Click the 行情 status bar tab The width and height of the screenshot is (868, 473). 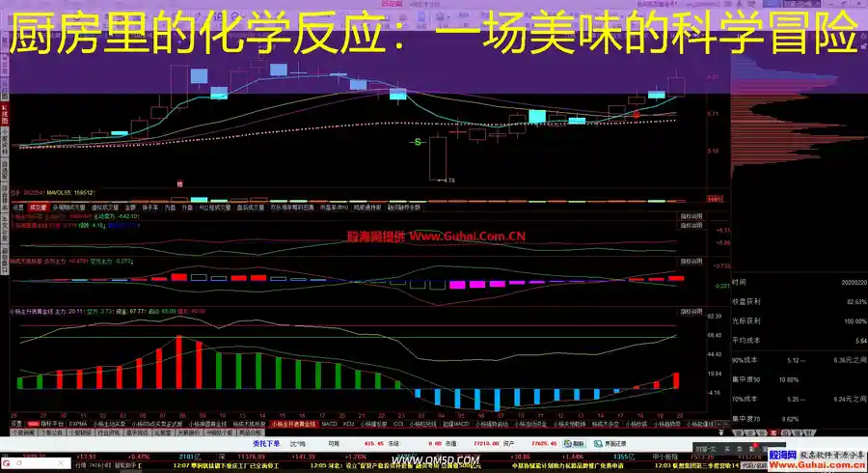[81, 466]
